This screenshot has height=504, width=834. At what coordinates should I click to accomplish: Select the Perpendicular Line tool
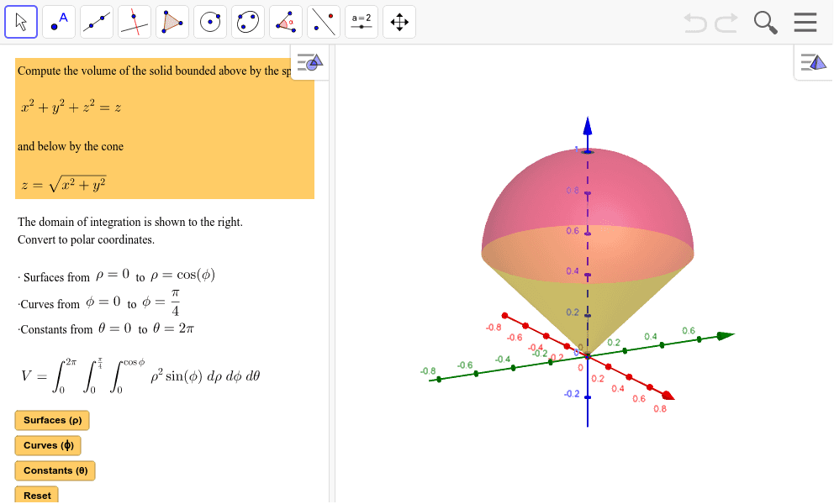coord(135,22)
